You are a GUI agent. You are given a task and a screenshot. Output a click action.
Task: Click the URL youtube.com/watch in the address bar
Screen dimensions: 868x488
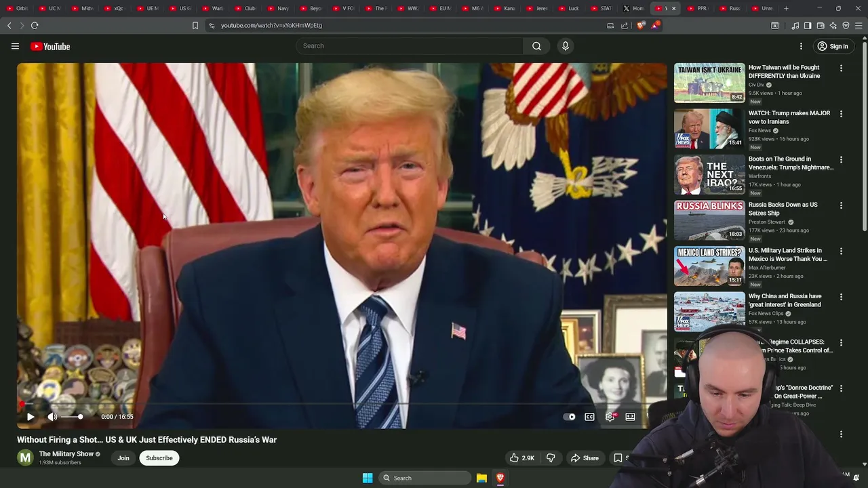point(271,25)
